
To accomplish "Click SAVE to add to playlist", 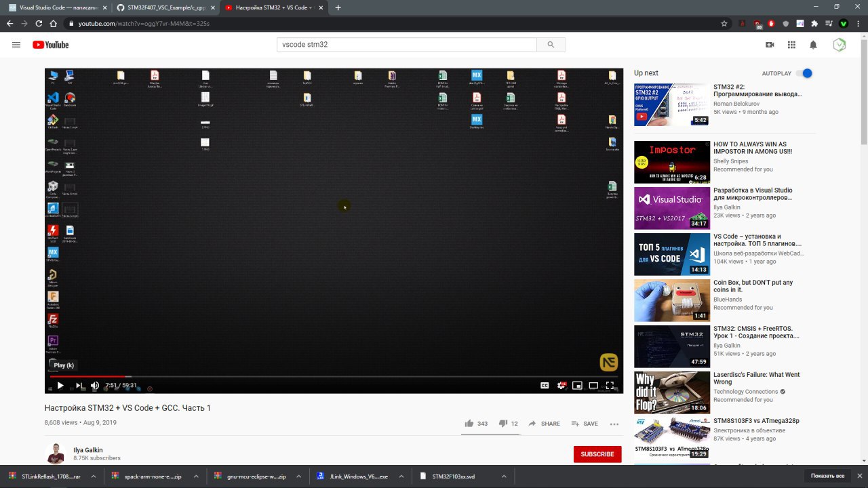I will point(585,424).
